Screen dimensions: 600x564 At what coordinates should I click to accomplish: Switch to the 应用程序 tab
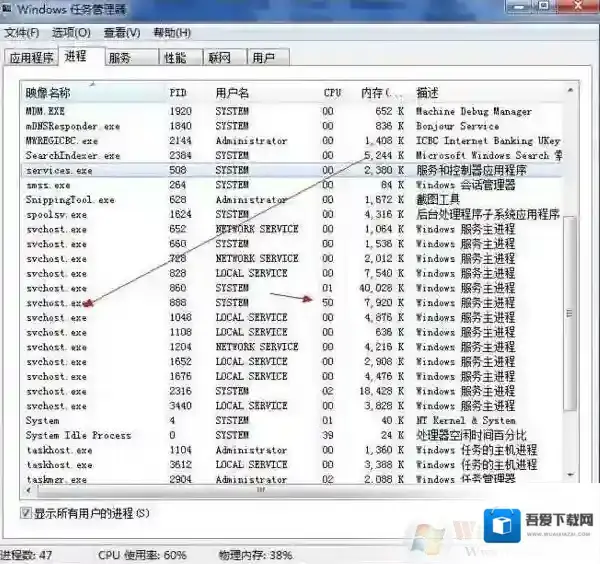(31, 58)
